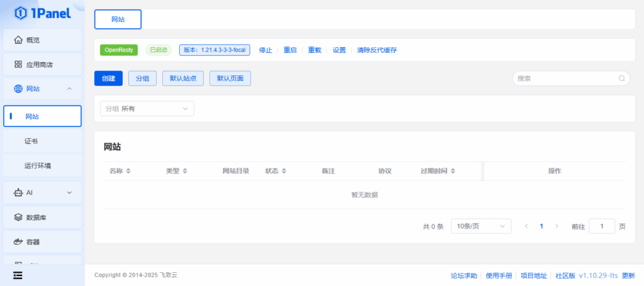Image resolution: width=644 pixels, height=286 pixels.
Task: Click the 前往 page number field
Action: click(x=601, y=226)
